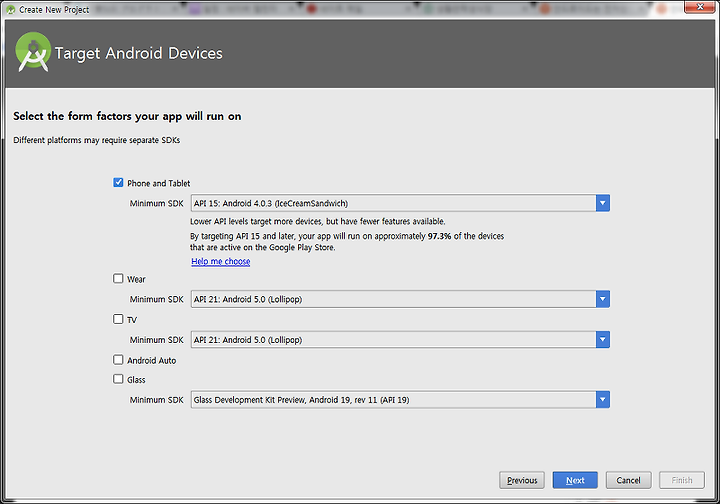Open the Help me choose link
Screen dimensions: 720x504
[221, 261]
